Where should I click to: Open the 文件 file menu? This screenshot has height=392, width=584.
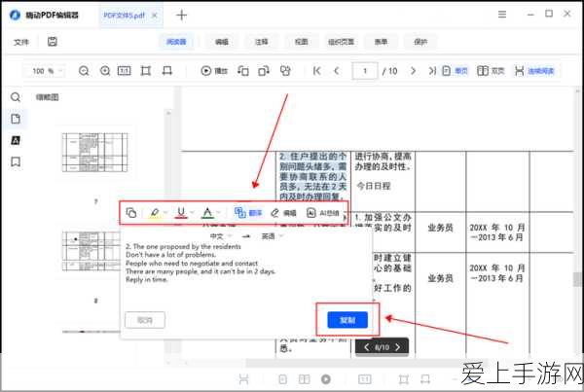click(21, 42)
